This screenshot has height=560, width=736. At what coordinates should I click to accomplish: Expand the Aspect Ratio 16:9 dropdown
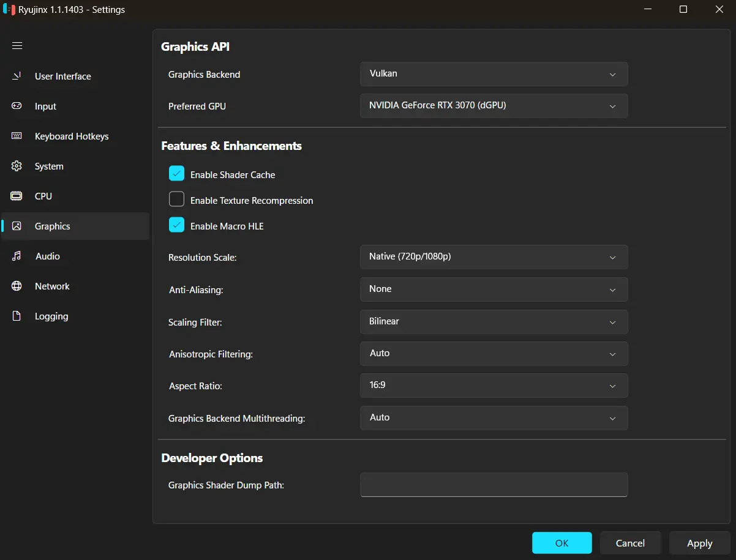tap(494, 386)
